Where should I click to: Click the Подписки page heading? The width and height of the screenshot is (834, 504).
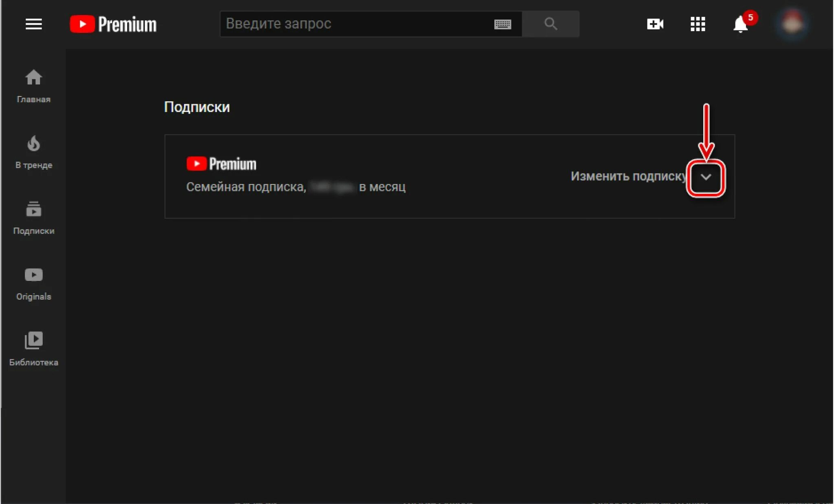pos(197,107)
